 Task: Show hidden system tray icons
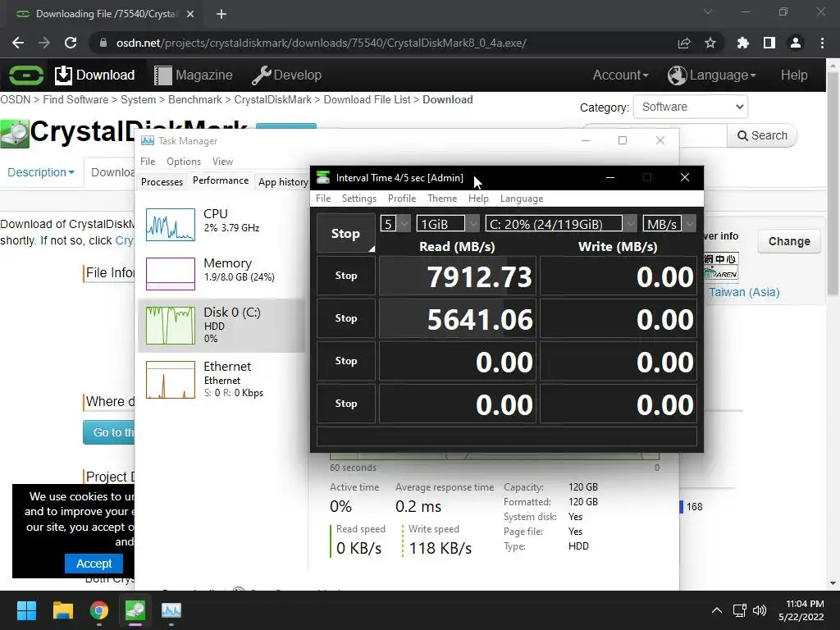pos(716,610)
